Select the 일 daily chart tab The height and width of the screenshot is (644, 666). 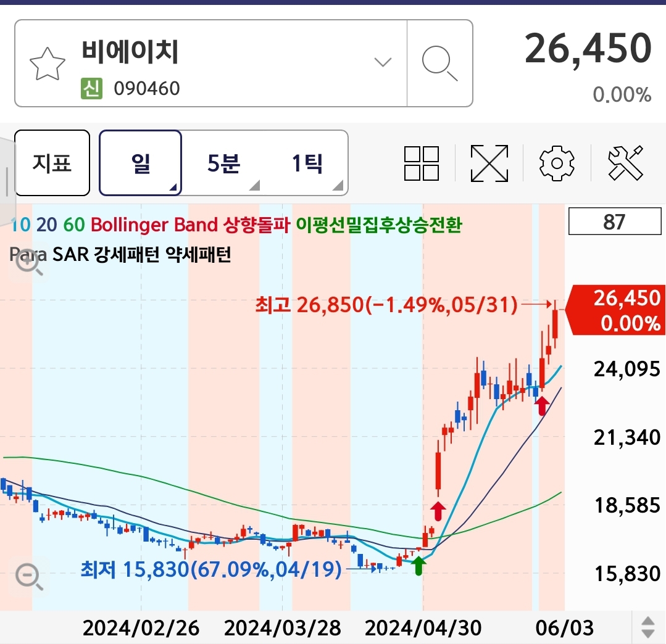click(x=141, y=163)
